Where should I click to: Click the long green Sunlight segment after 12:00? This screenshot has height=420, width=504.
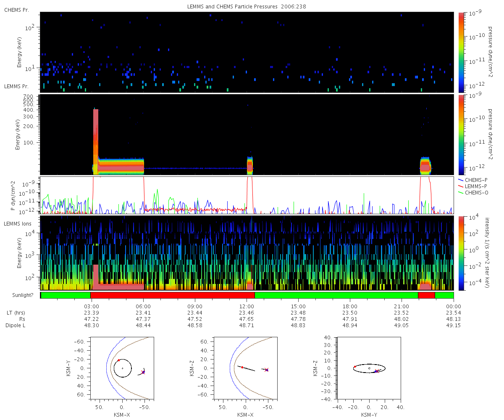click(x=336, y=295)
